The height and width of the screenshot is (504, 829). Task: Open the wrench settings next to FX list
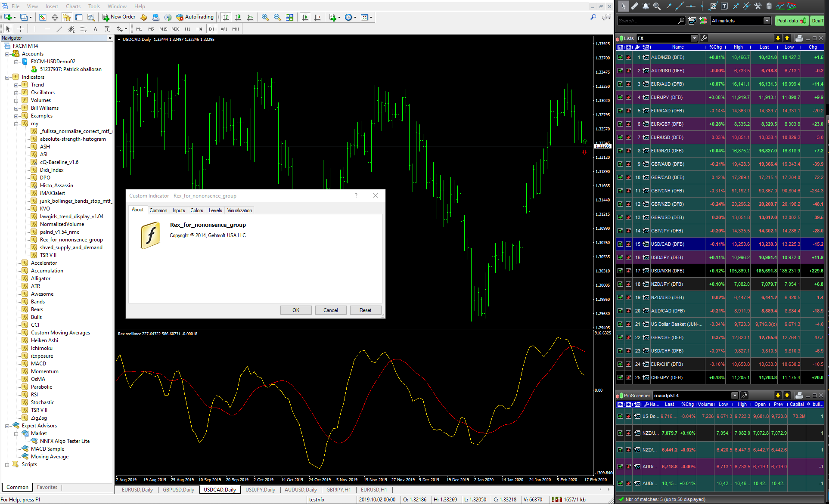704,38
